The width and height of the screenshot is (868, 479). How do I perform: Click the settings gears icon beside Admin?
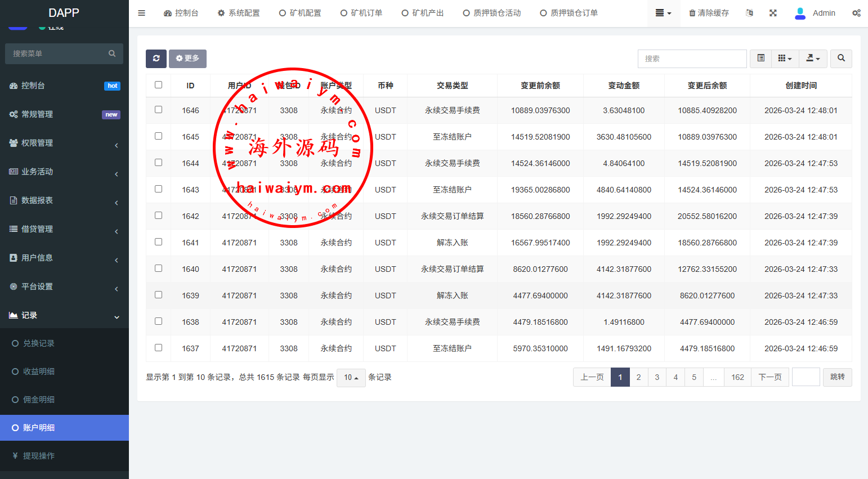856,13
